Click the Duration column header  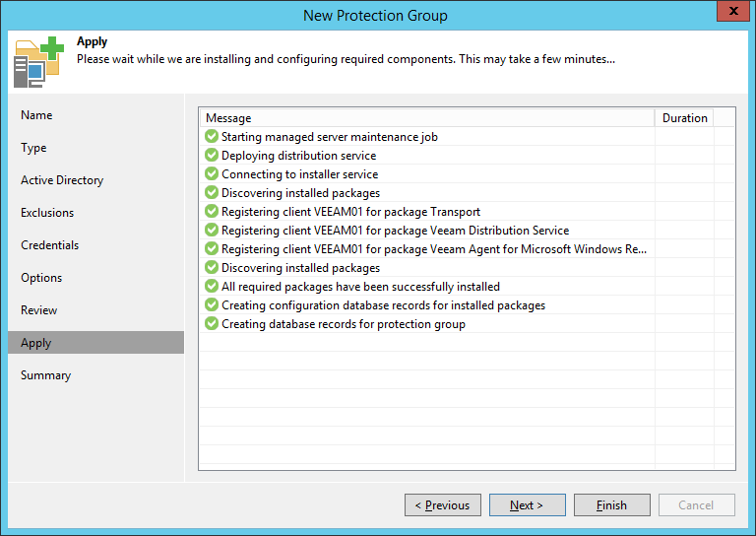684,118
